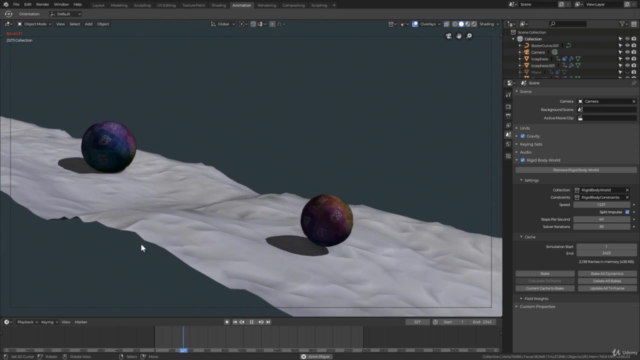Viewport: 640px width, 360px height.
Task: Collapse the Settings subpanel
Action: [x=530, y=180]
